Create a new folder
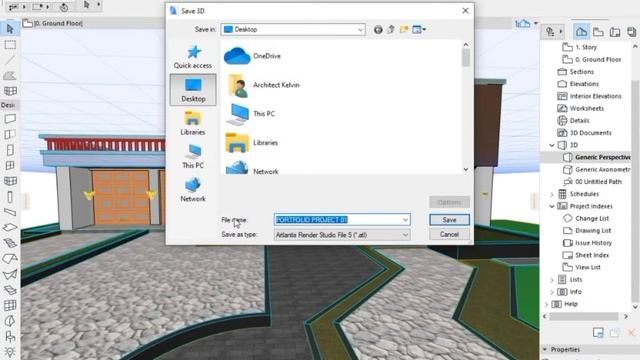This screenshot has height=360, width=640. click(x=404, y=29)
